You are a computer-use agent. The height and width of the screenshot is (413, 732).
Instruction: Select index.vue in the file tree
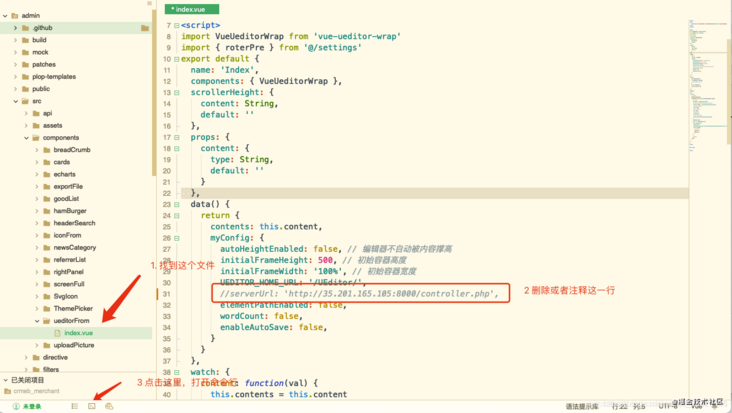[76, 333]
